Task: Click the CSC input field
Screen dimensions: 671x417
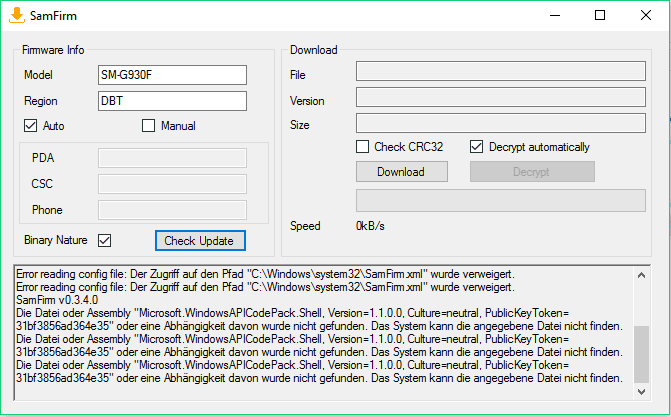Action: [172, 184]
